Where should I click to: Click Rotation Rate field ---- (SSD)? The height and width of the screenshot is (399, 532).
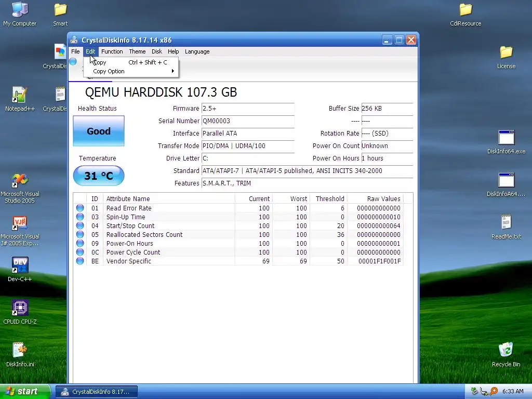[x=387, y=134]
